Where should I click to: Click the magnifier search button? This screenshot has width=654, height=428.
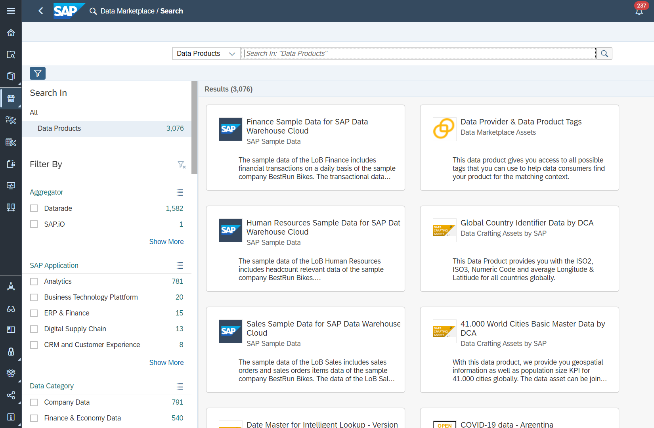(x=604, y=53)
